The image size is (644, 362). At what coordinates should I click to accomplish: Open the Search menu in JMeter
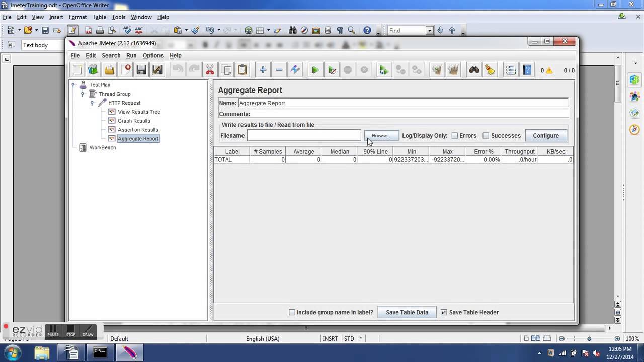pos(111,56)
